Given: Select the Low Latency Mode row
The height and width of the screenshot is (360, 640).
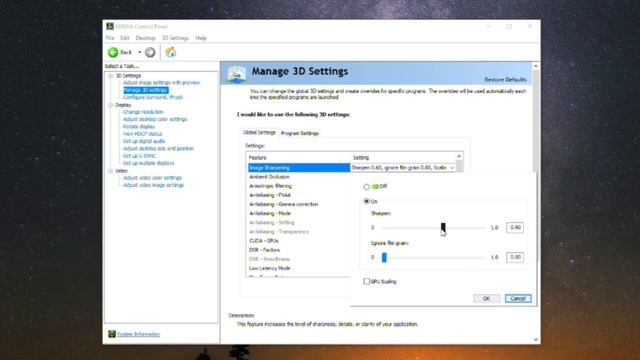Looking at the screenshot, I should 299,268.
